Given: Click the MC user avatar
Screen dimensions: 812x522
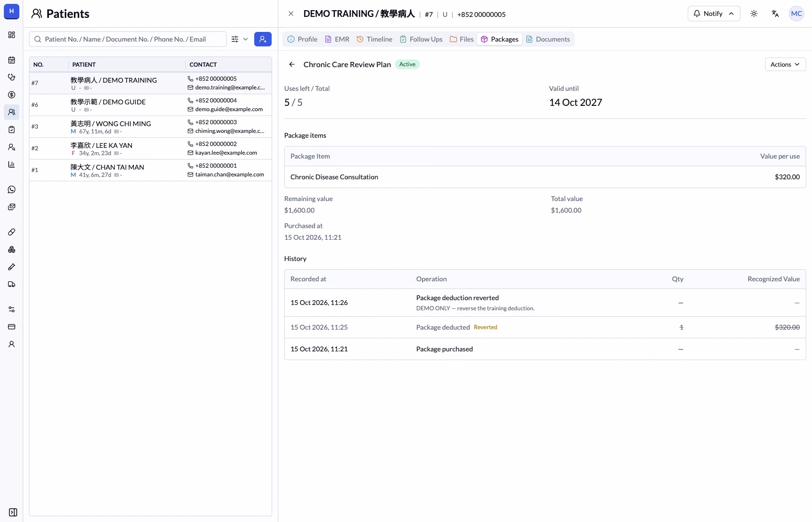Looking at the screenshot, I should point(797,14).
